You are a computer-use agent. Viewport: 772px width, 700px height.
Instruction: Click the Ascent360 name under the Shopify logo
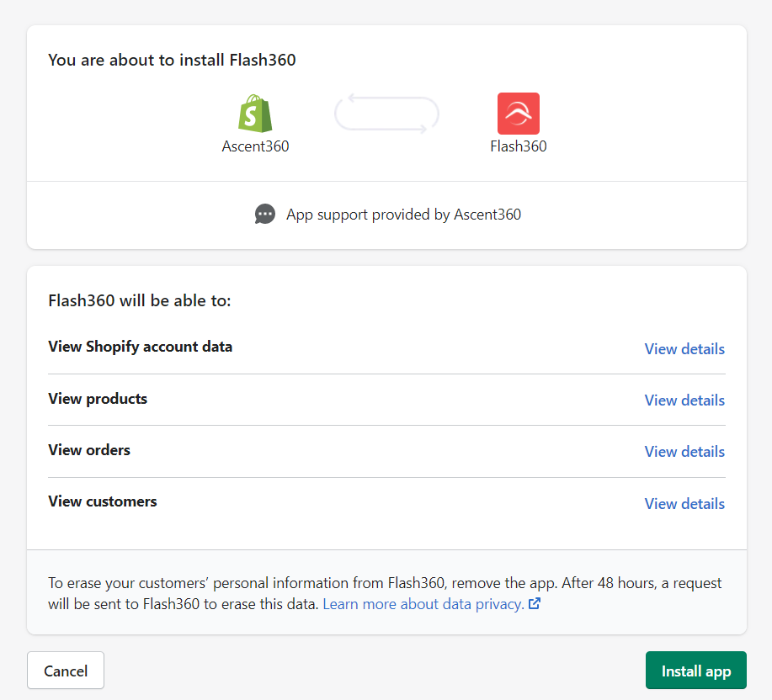pos(255,146)
